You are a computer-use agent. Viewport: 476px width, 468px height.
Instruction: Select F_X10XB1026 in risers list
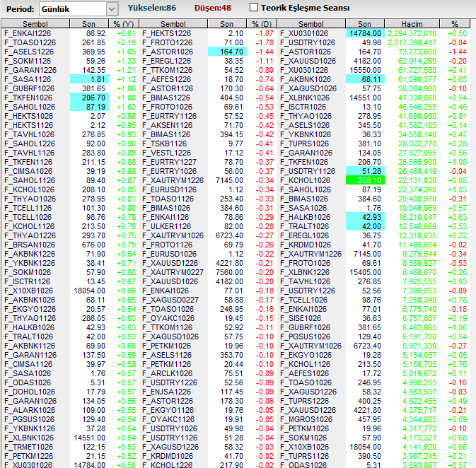[x=29, y=291]
